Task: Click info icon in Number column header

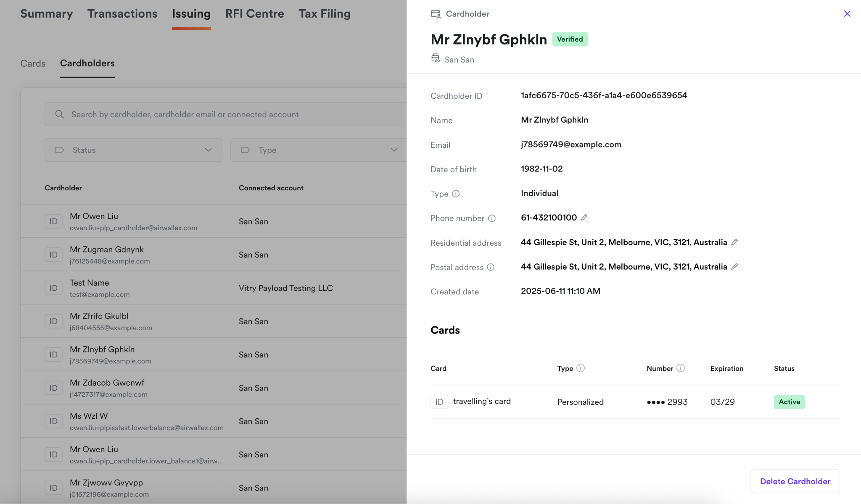Action: pyautogui.click(x=681, y=368)
